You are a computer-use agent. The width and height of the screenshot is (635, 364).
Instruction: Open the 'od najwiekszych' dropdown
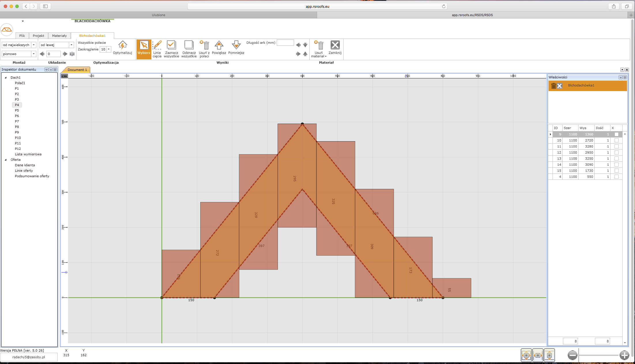point(34,45)
